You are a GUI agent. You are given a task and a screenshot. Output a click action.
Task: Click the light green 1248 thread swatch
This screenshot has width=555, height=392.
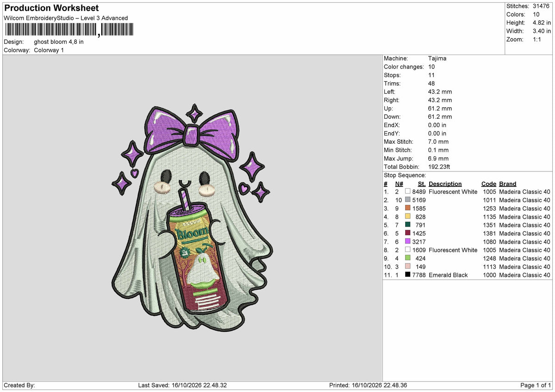pos(407,258)
